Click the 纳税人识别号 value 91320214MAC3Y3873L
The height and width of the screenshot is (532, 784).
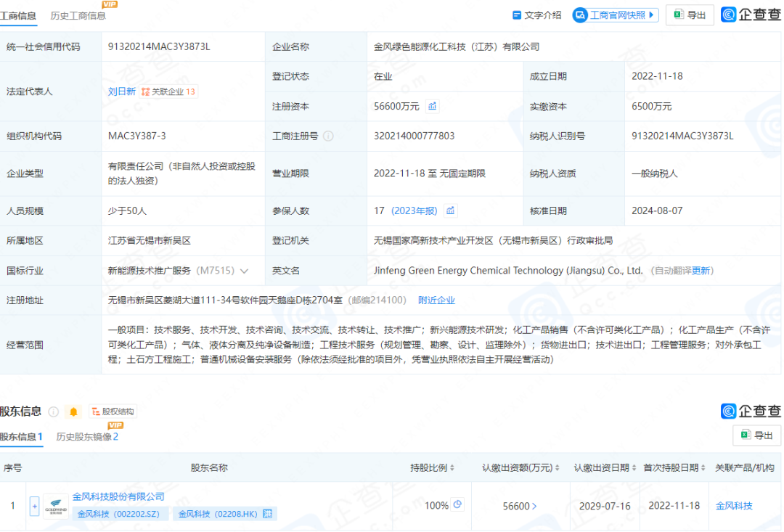coord(682,136)
